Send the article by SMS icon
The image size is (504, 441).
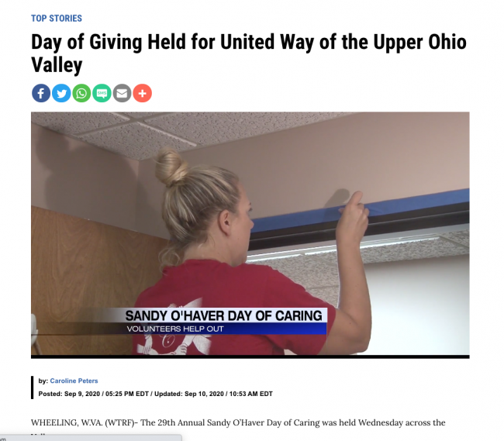[102, 93]
